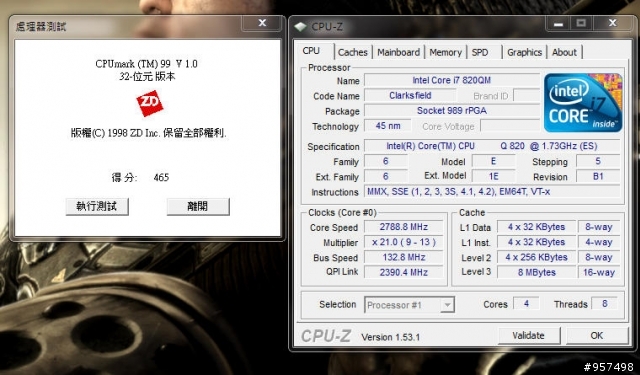
Task: Click the Level 3 16-way associativity value
Action: [599, 272]
